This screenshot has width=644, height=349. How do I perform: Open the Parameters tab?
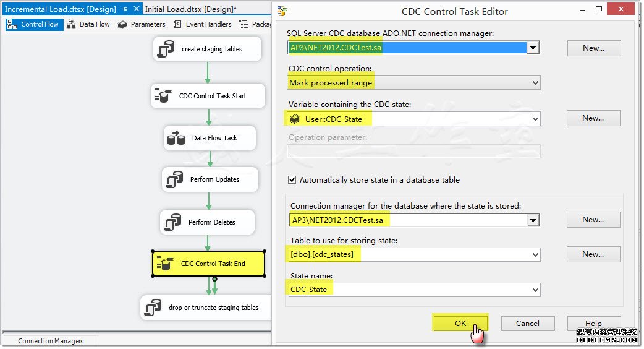click(x=142, y=24)
